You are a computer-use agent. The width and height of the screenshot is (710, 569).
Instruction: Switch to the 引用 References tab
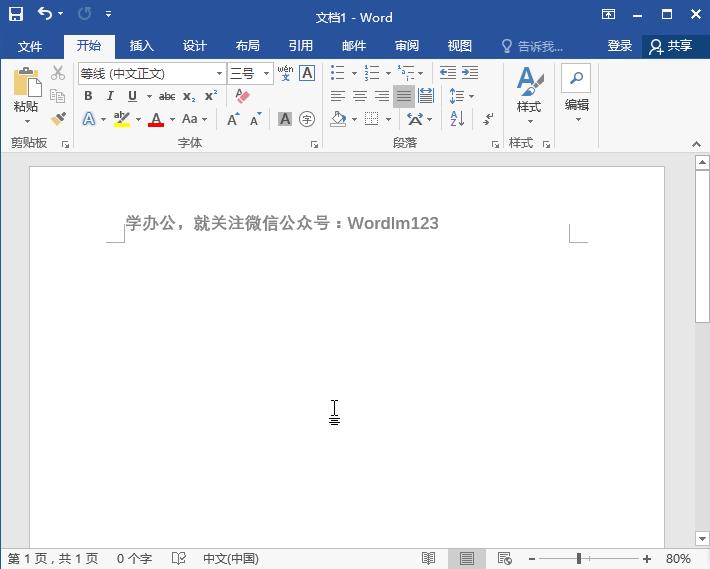point(301,46)
